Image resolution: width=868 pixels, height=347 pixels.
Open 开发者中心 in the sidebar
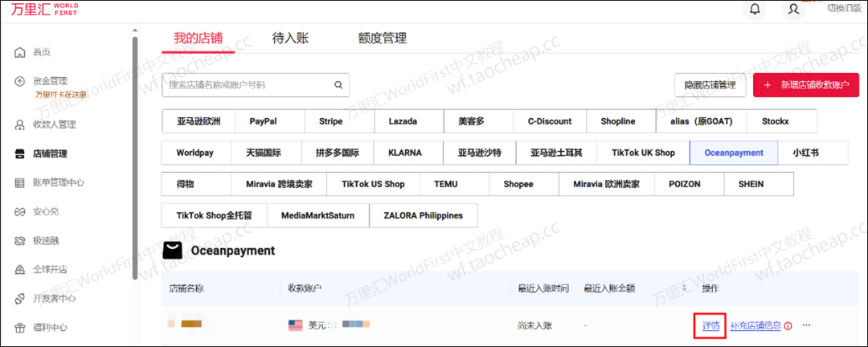pos(55,299)
